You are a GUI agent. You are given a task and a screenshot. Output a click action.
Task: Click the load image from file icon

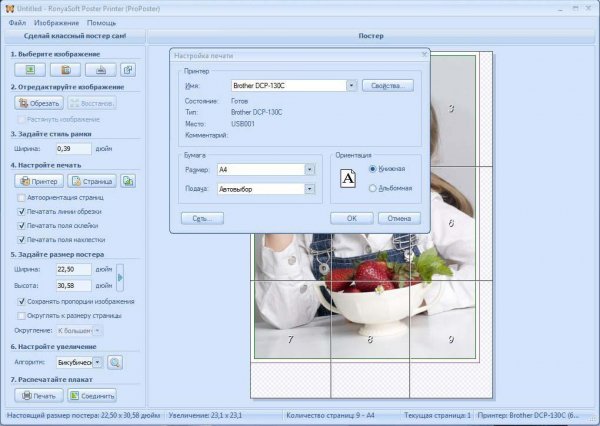click(x=30, y=69)
